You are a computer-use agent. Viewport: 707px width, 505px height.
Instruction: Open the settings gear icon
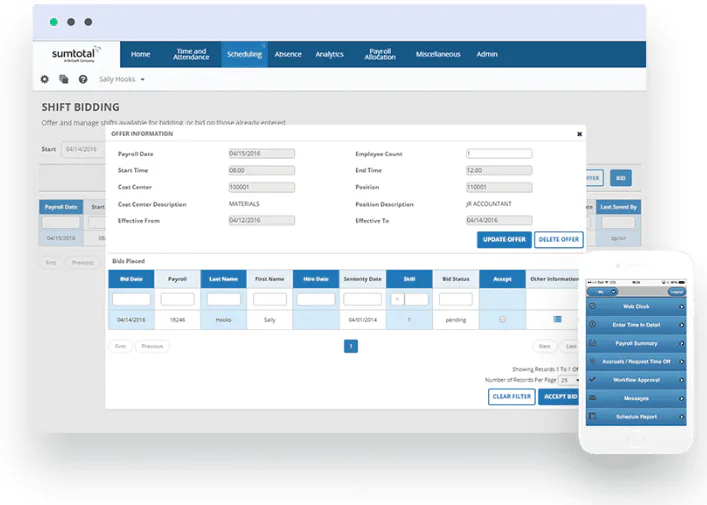(44, 79)
